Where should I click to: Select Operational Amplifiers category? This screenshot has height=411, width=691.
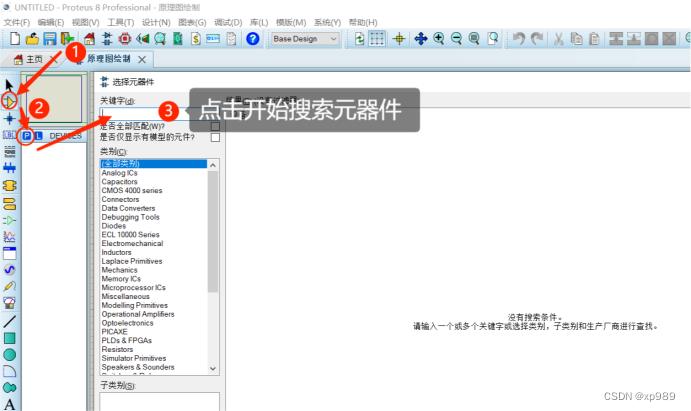[x=138, y=314]
